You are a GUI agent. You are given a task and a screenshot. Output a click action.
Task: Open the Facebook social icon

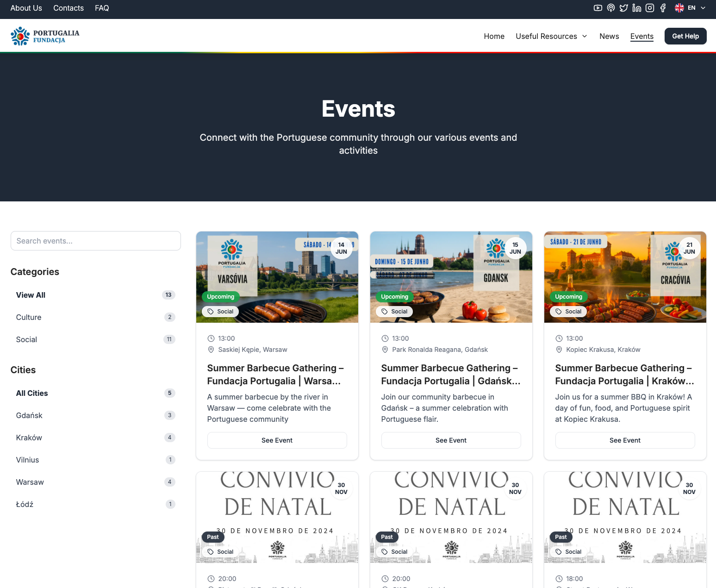tap(663, 8)
